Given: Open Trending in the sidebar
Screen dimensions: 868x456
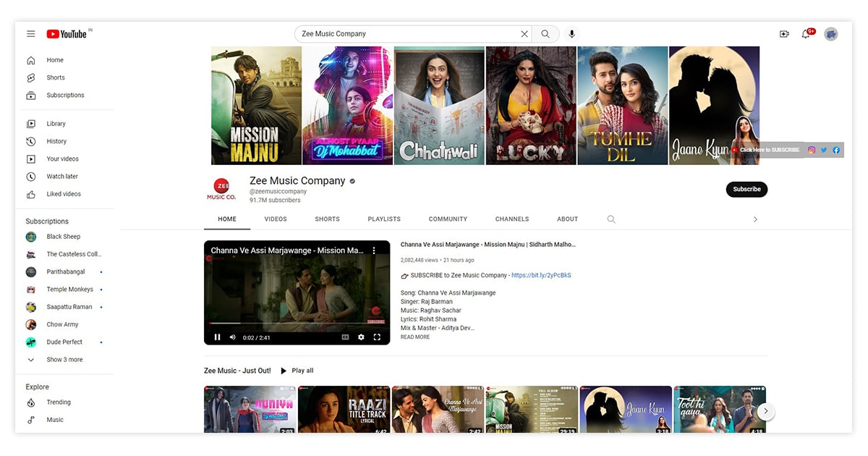Looking at the screenshot, I should click(x=59, y=402).
